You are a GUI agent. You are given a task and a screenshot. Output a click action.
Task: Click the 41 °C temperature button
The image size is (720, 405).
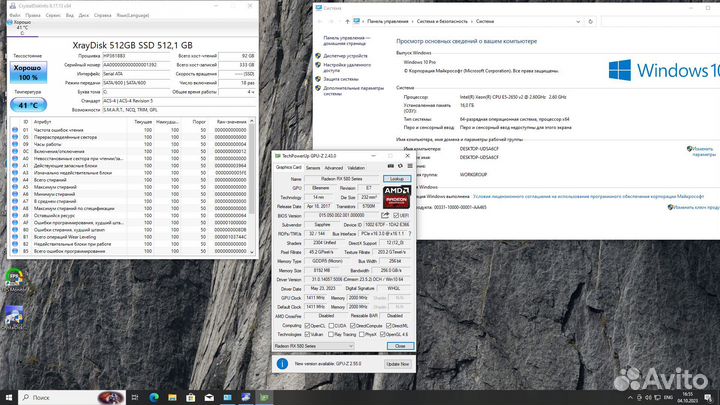click(28, 105)
